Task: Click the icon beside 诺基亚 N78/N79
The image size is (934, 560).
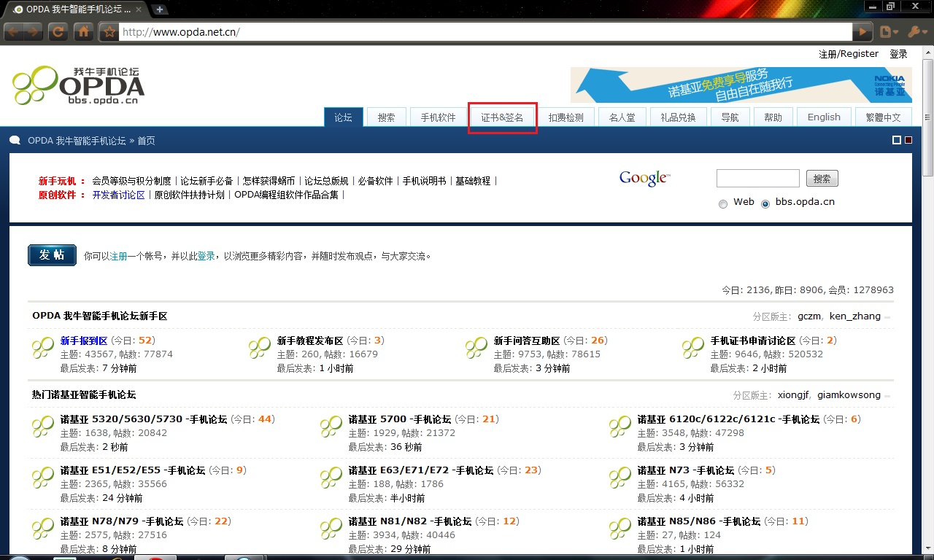Action: coord(43,529)
